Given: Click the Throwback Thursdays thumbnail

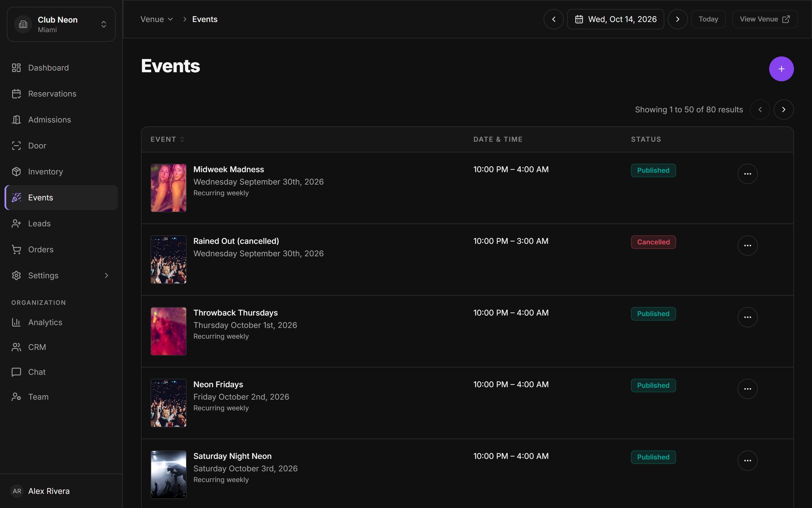Looking at the screenshot, I should coord(168,331).
